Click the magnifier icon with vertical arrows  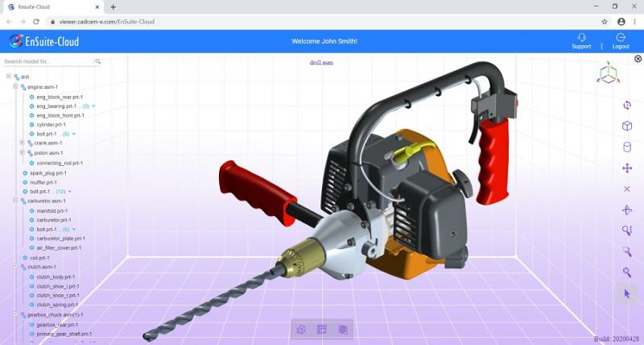click(x=627, y=231)
